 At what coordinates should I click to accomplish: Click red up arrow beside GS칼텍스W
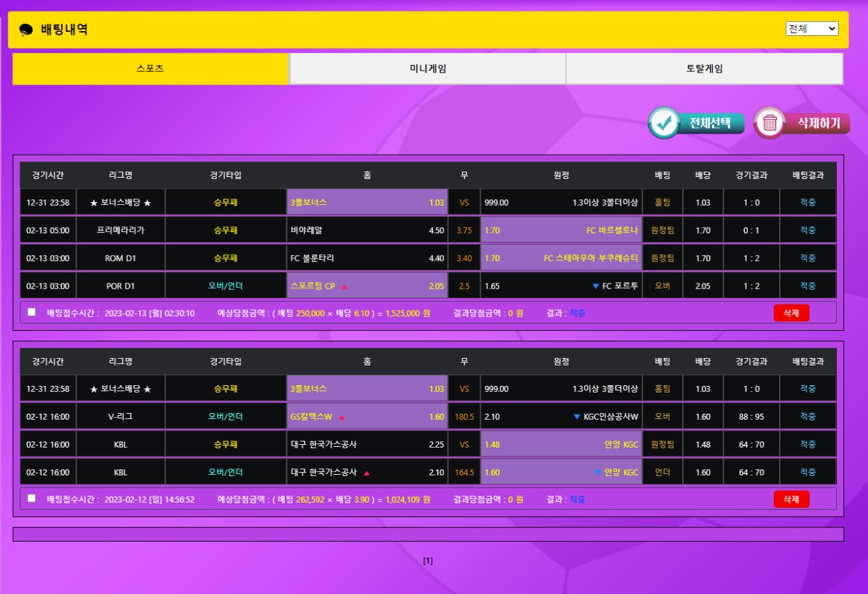(x=342, y=417)
